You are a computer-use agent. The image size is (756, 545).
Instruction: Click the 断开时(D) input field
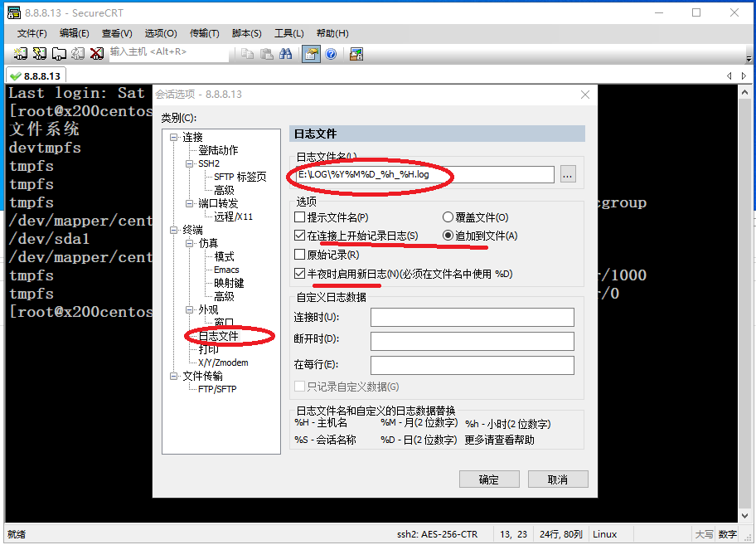pyautogui.click(x=472, y=341)
